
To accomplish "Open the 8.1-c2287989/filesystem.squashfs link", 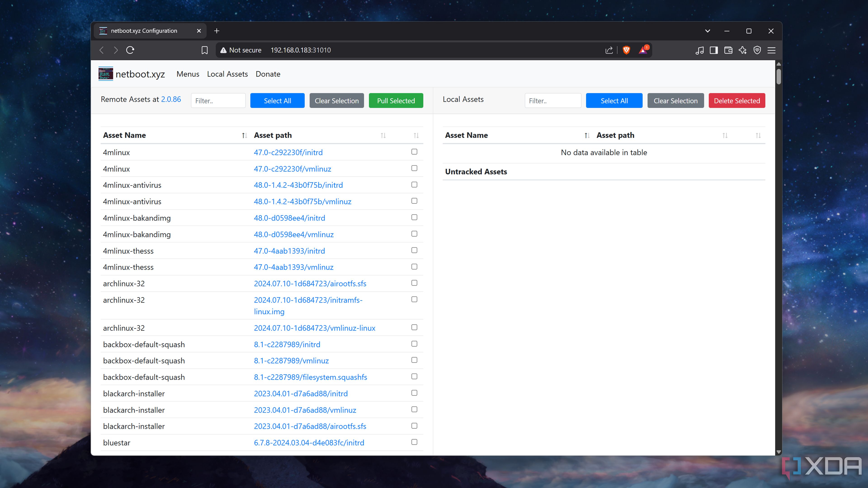I will click(x=310, y=377).
